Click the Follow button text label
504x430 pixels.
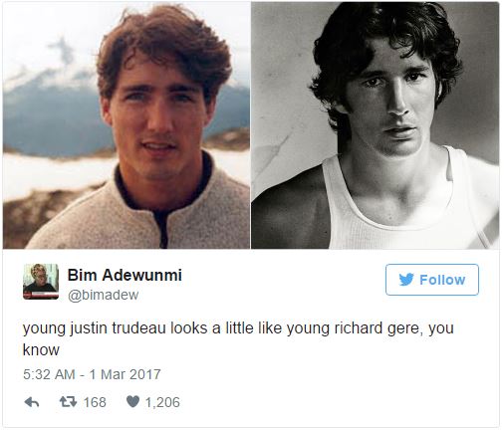pos(442,280)
